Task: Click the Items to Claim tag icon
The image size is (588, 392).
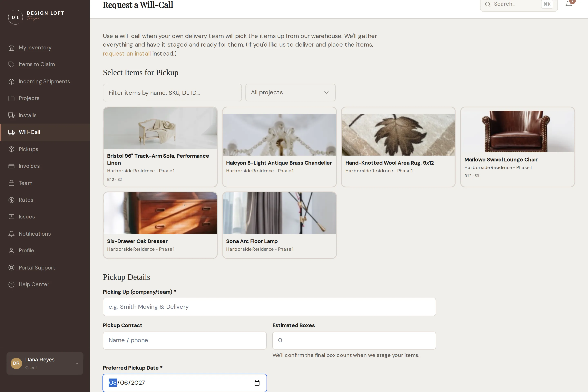Action: click(11, 65)
